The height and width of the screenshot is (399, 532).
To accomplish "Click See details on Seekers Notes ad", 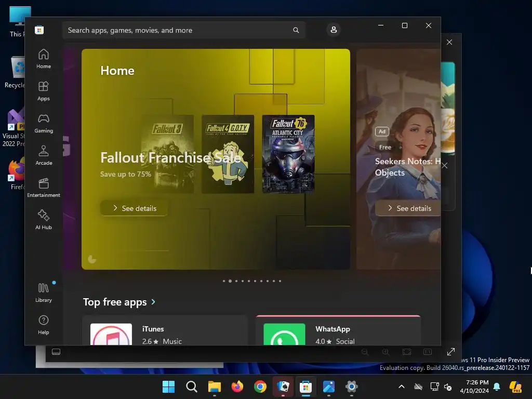I will pyautogui.click(x=408, y=208).
